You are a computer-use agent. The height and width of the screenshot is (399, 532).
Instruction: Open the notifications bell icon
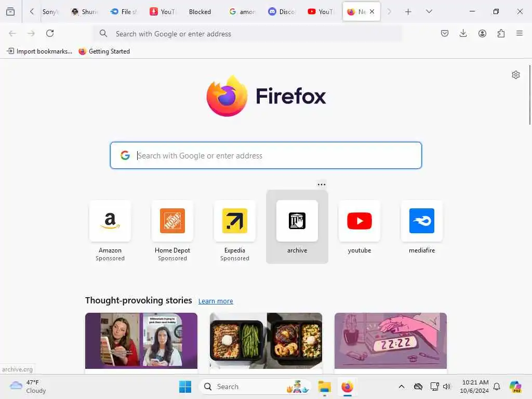[x=497, y=387]
